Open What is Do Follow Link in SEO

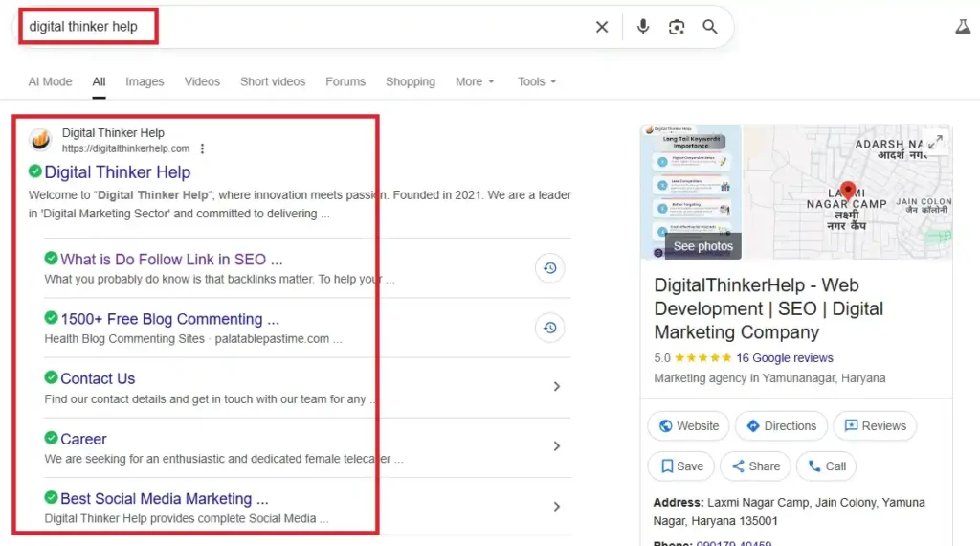tap(171, 259)
